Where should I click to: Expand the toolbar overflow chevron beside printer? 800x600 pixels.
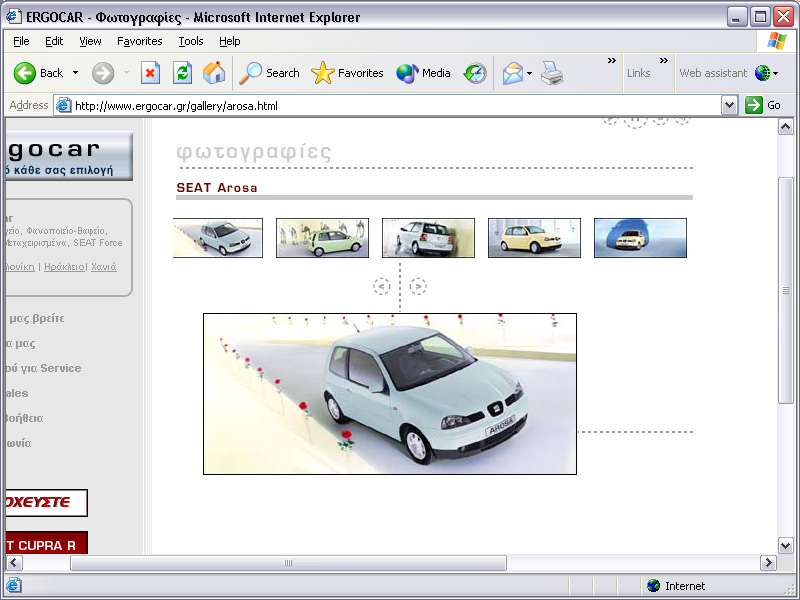point(612,61)
